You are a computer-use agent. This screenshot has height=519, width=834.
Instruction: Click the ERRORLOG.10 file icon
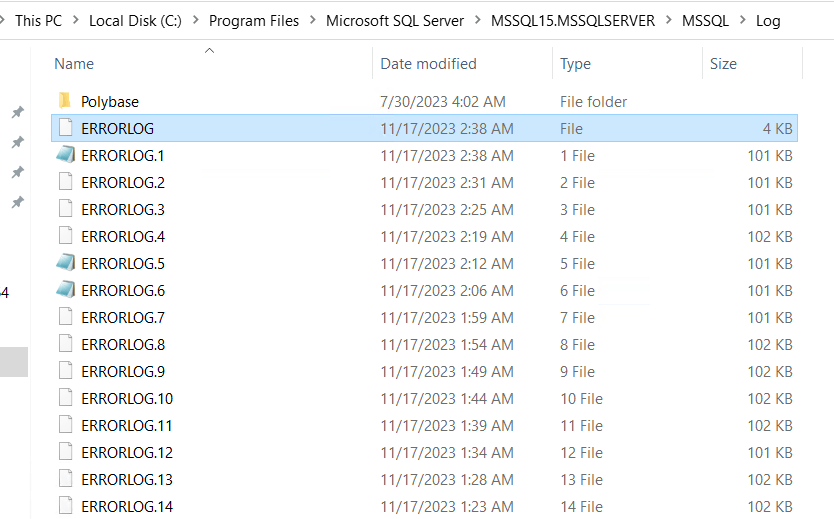click(x=65, y=398)
